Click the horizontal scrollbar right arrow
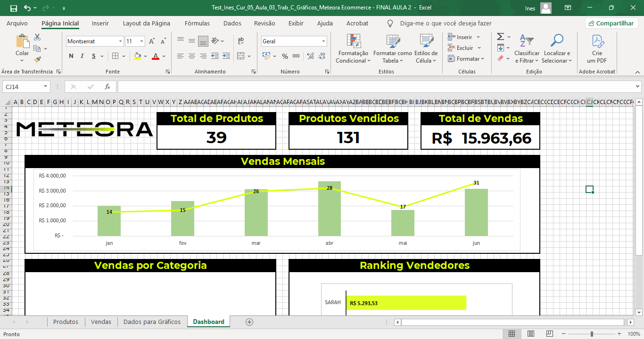The height and width of the screenshot is (339, 644). 631,322
